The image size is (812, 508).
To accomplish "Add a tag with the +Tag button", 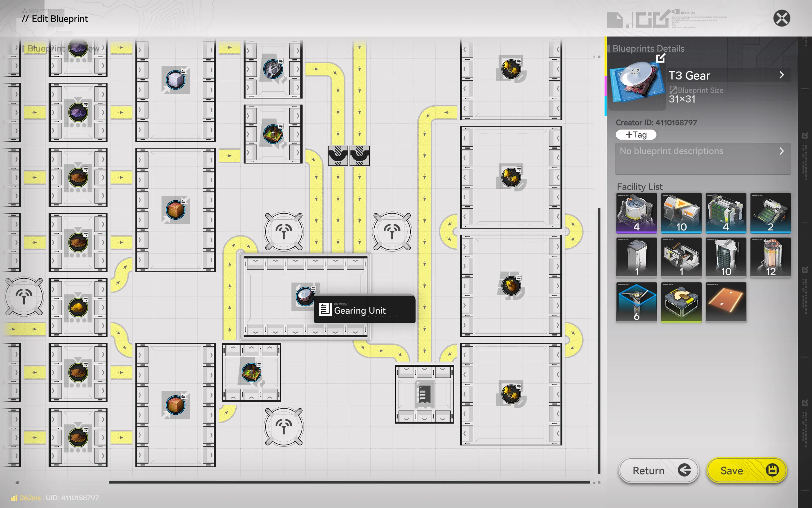I will (x=636, y=135).
